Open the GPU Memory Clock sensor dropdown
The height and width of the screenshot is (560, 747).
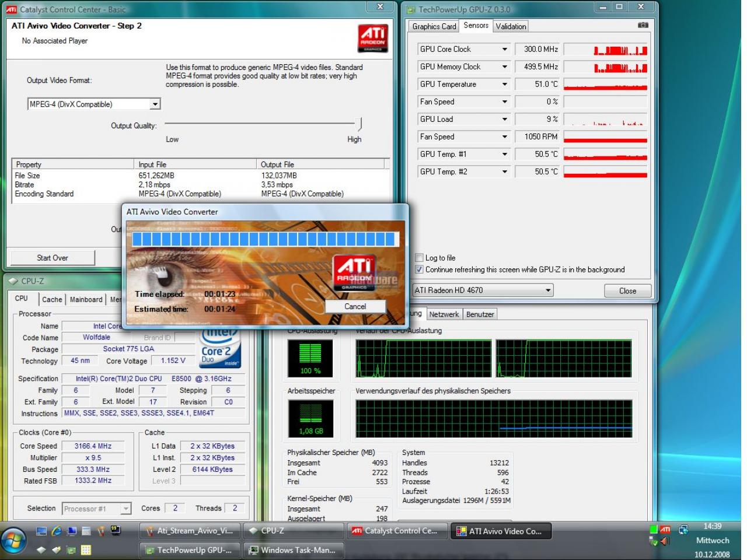pyautogui.click(x=505, y=67)
